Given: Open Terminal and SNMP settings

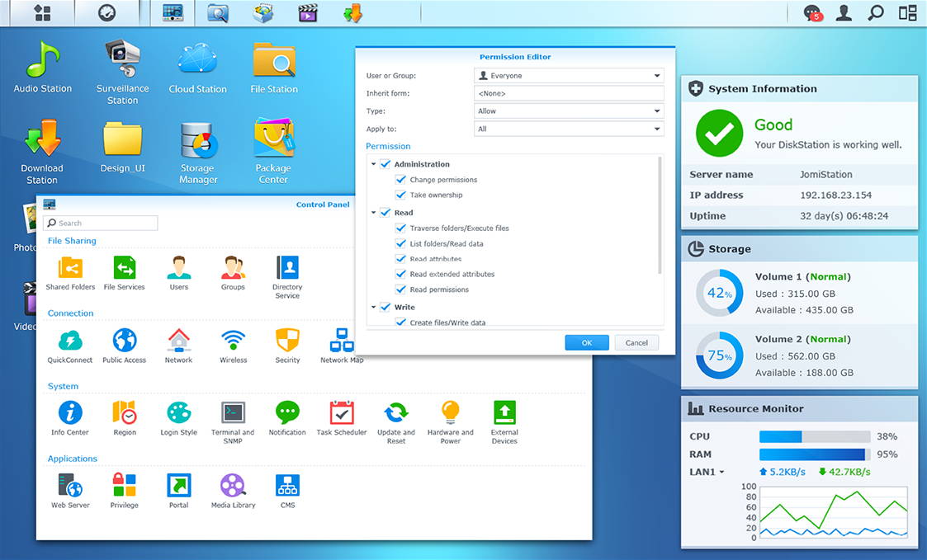Looking at the screenshot, I should point(233,413).
